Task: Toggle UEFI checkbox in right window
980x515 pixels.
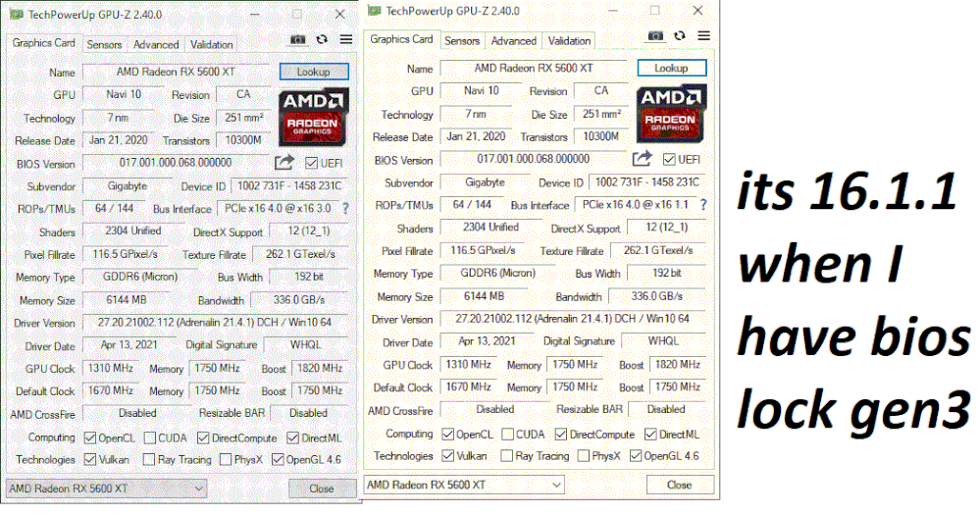Action: coord(669,159)
